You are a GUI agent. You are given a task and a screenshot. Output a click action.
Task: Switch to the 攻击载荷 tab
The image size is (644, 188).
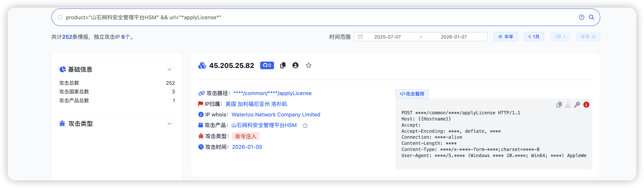(412, 94)
